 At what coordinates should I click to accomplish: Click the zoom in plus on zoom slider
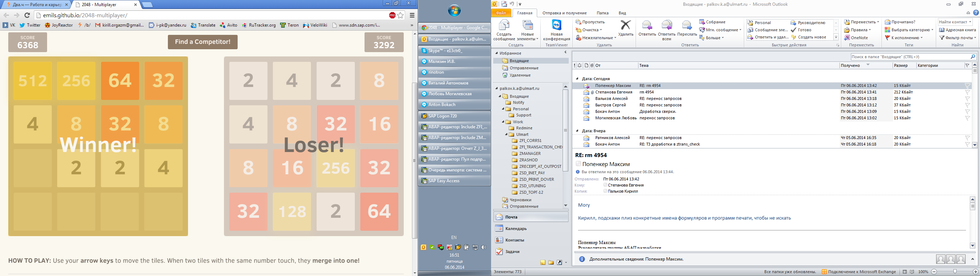pyautogui.click(x=975, y=272)
